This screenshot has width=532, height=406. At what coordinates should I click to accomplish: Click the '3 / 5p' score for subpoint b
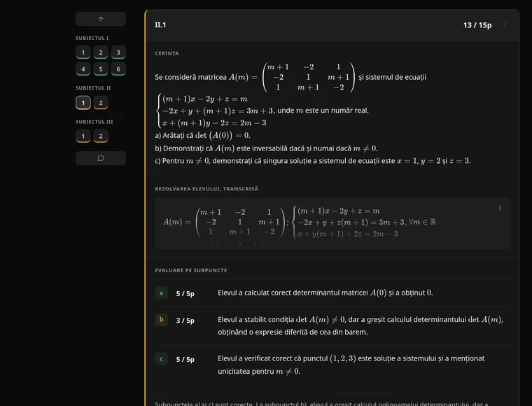click(x=185, y=321)
